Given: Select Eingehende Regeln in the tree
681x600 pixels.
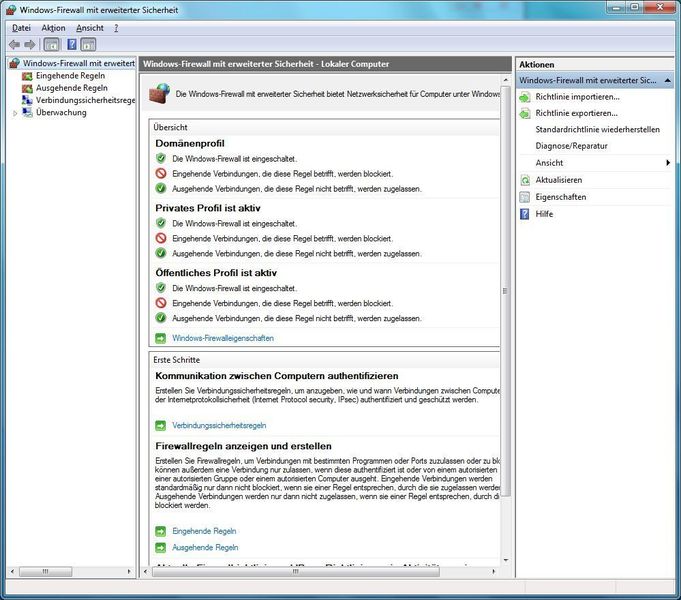Looking at the screenshot, I should click(x=70, y=76).
